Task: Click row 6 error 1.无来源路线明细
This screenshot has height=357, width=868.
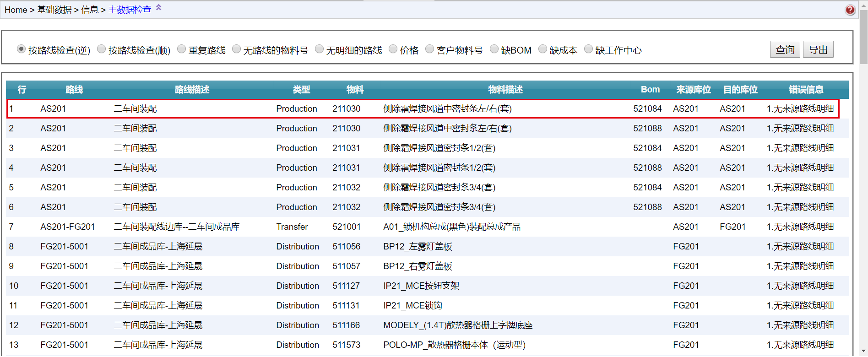Action: pyautogui.click(x=800, y=207)
